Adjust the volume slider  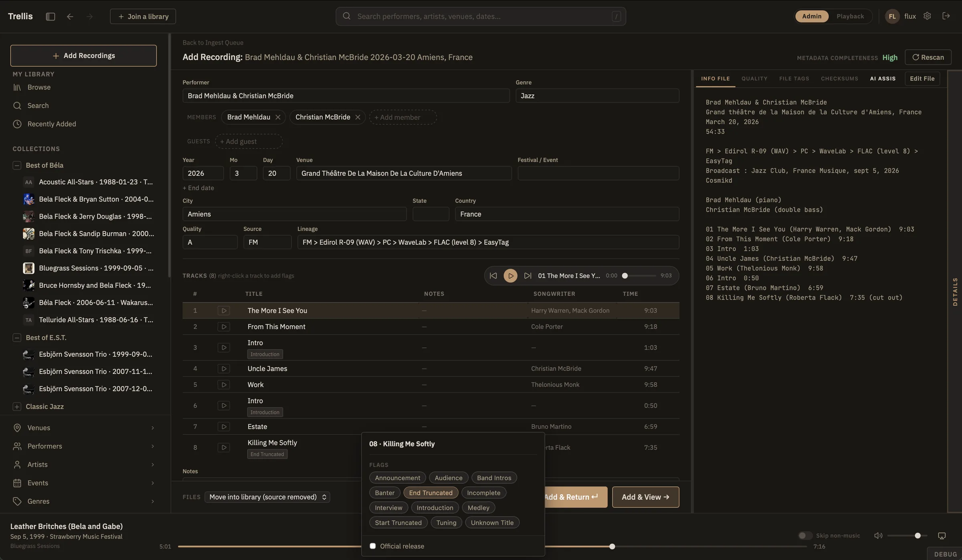coord(907,536)
